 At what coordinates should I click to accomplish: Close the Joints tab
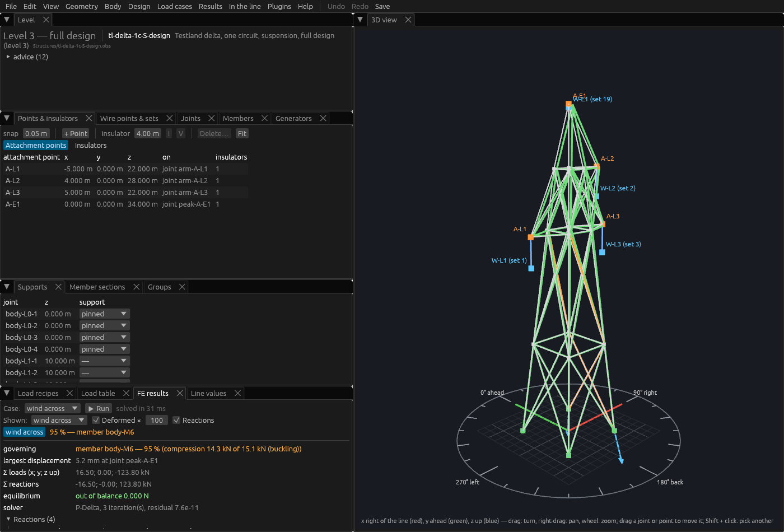tap(211, 118)
